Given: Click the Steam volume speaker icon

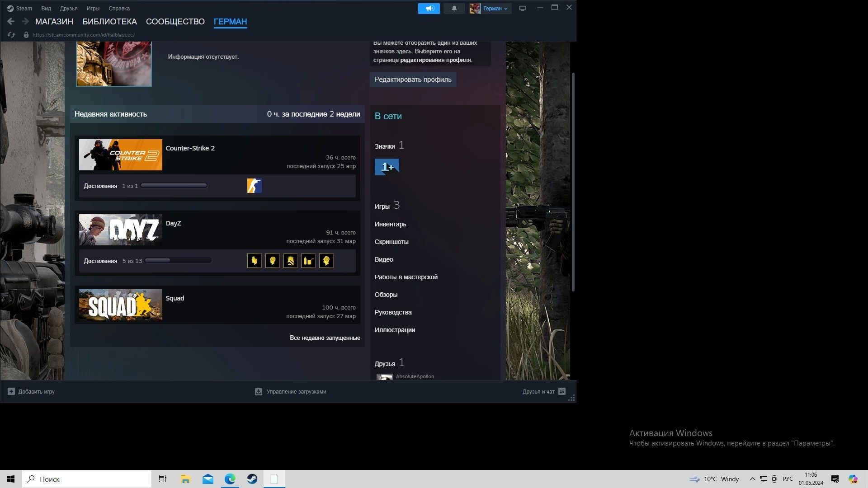Looking at the screenshot, I should pyautogui.click(x=428, y=8).
